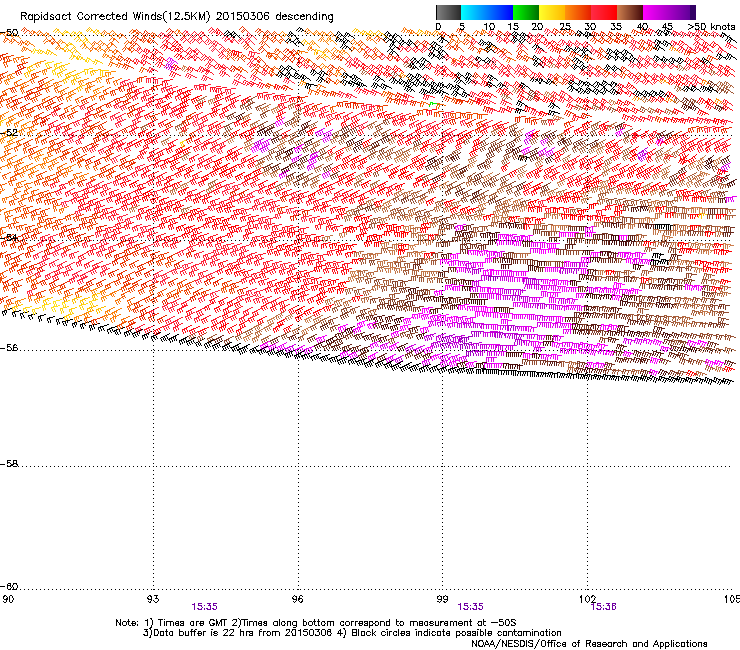Click the '99' longitude label
The height and width of the screenshot is (650, 740).
[x=442, y=599]
